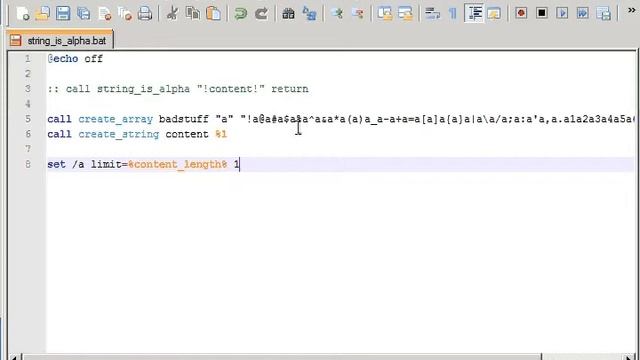Save all open files
The height and width of the screenshot is (360, 640).
pos(83,13)
